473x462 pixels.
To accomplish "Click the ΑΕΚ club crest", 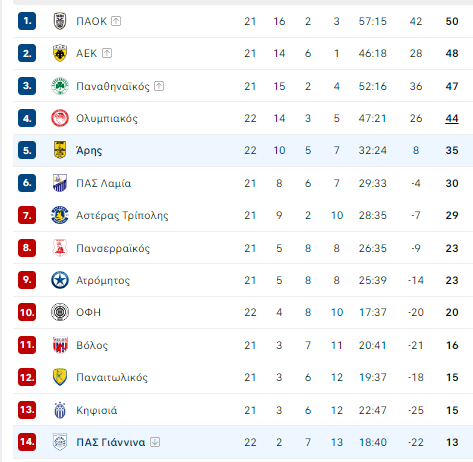I will 60,53.
